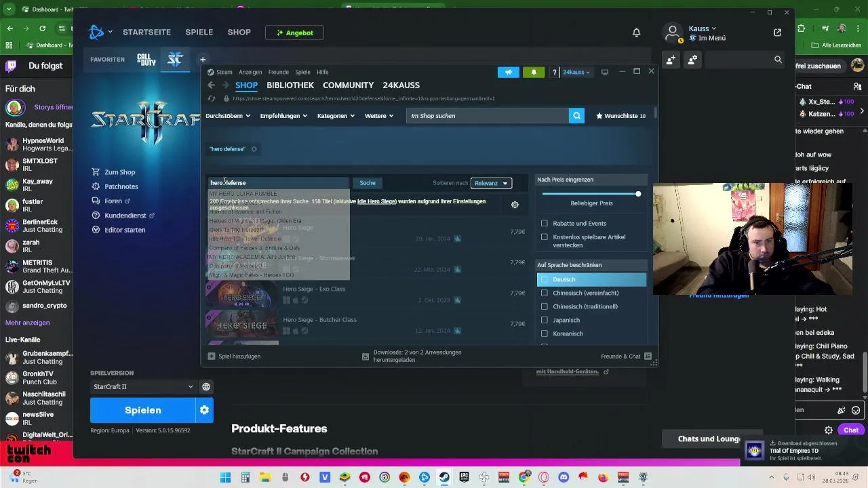Click Battle.net add friend icon
This screenshot has width=868, height=488.
671,60
